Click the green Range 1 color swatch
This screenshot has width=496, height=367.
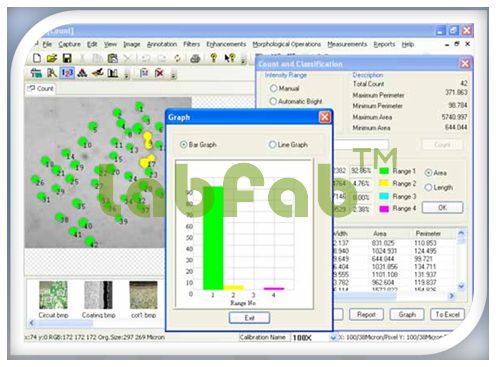(x=384, y=171)
